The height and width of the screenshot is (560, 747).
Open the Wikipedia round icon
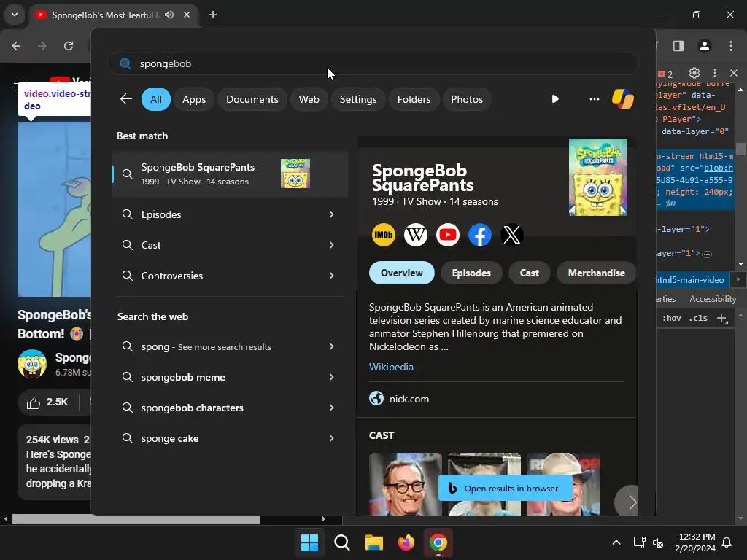pos(415,235)
